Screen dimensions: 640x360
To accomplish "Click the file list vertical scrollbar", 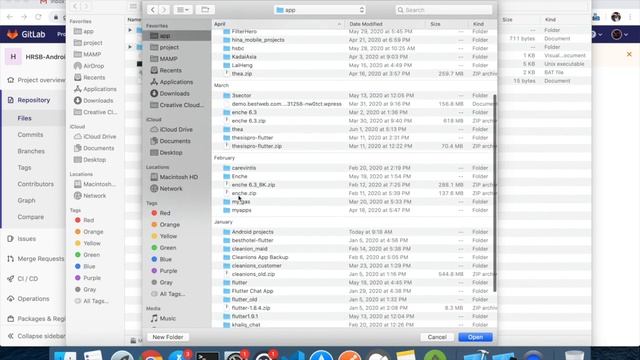I will tap(495, 193).
